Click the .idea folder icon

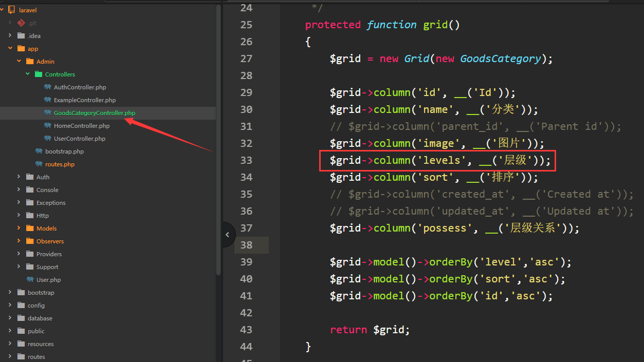point(21,35)
